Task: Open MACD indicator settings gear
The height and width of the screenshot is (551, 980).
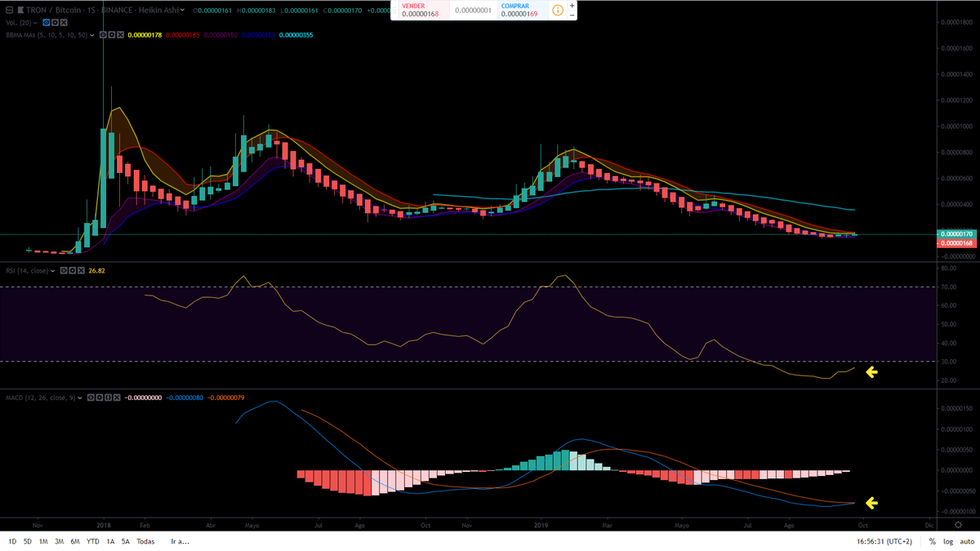Action: [x=100, y=398]
